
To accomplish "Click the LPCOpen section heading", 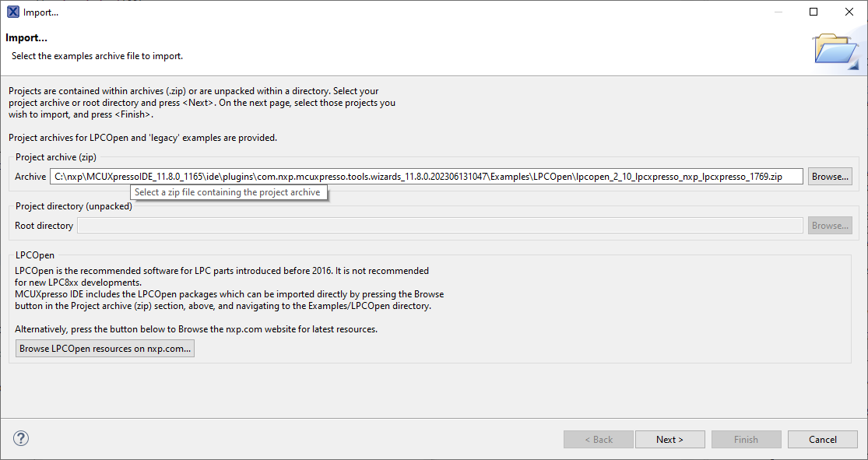I will coord(35,255).
